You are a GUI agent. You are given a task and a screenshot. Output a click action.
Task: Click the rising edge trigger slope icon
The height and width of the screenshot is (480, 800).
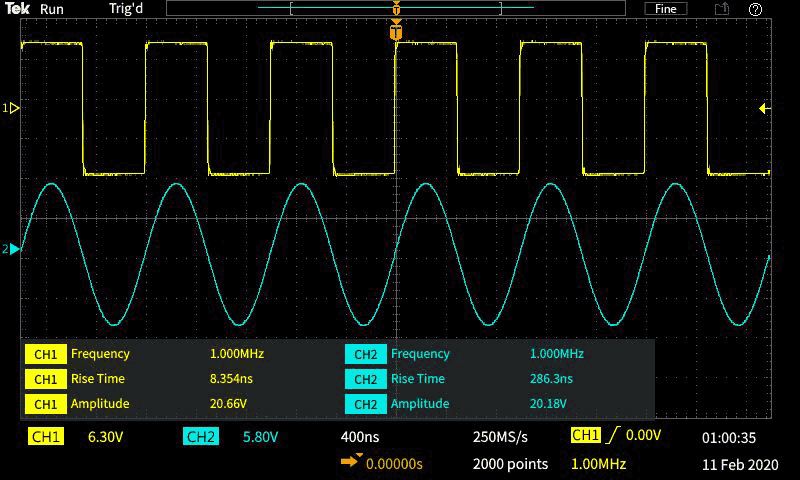[x=612, y=436]
